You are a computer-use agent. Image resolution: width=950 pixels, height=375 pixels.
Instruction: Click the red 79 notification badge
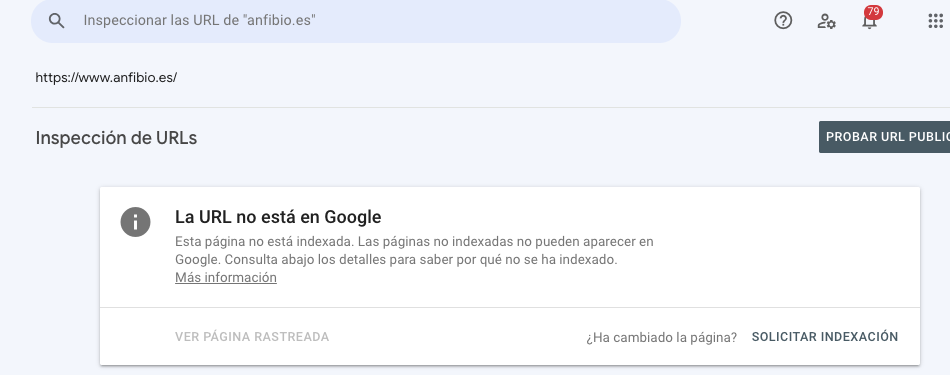(873, 12)
